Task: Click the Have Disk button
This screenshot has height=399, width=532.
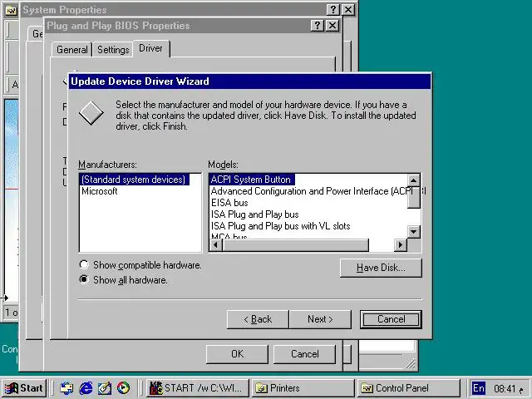Action: click(x=381, y=268)
